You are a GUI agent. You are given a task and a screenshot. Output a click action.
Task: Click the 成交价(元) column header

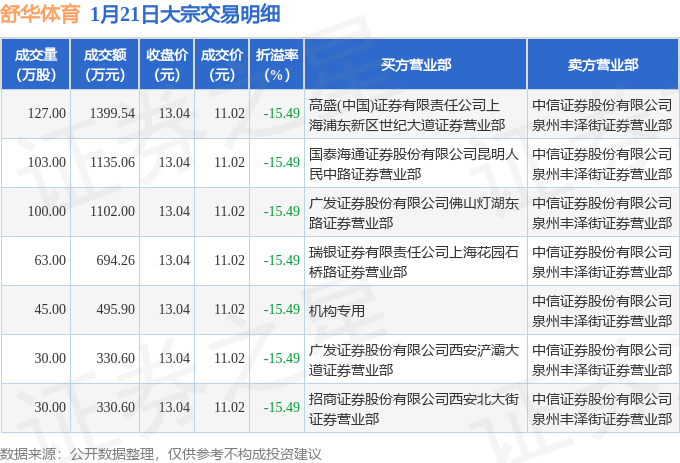pyautogui.click(x=222, y=64)
